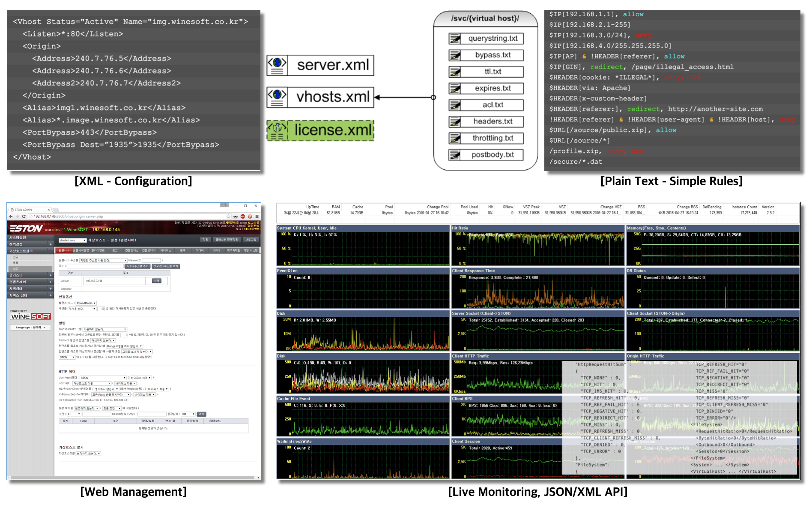Select the 원본서버 tab

[64, 250]
